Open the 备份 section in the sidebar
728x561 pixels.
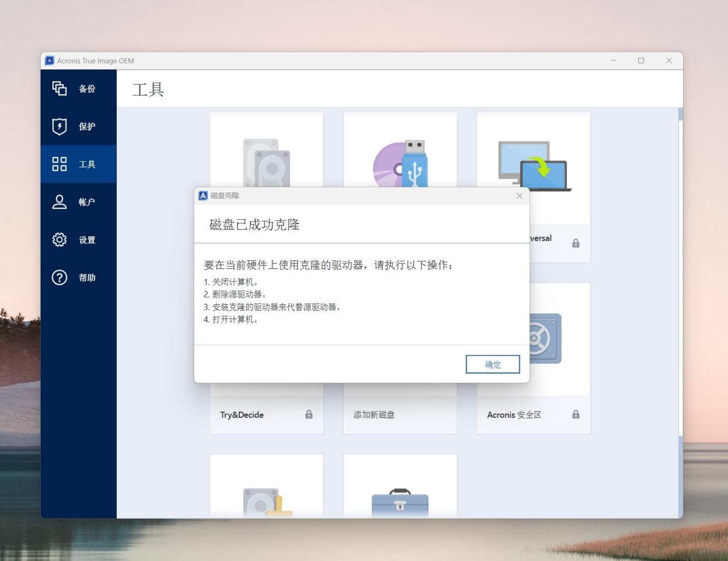pyautogui.click(x=79, y=89)
